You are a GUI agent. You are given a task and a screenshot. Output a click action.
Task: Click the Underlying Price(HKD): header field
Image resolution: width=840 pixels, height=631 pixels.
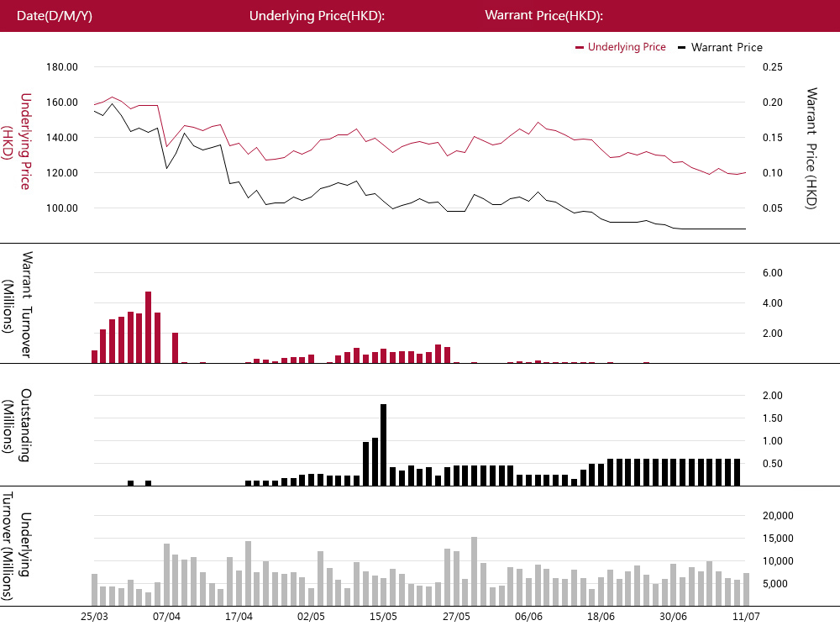coord(318,15)
